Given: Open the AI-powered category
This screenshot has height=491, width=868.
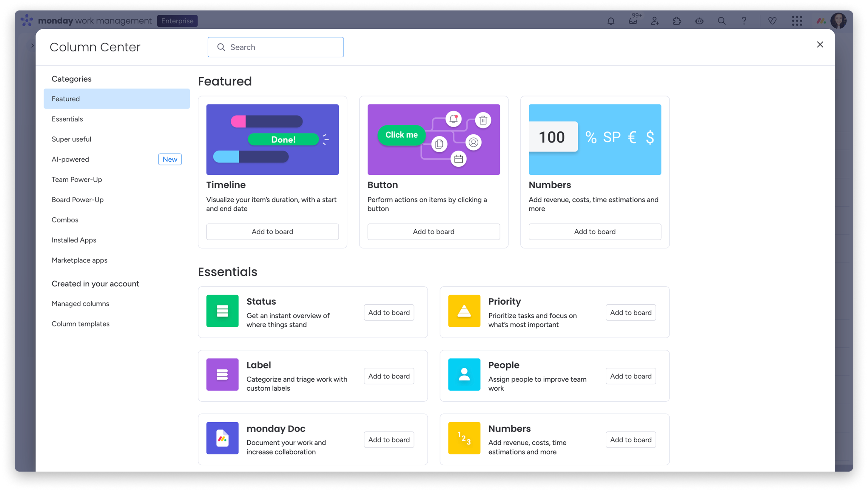Looking at the screenshot, I should [70, 159].
